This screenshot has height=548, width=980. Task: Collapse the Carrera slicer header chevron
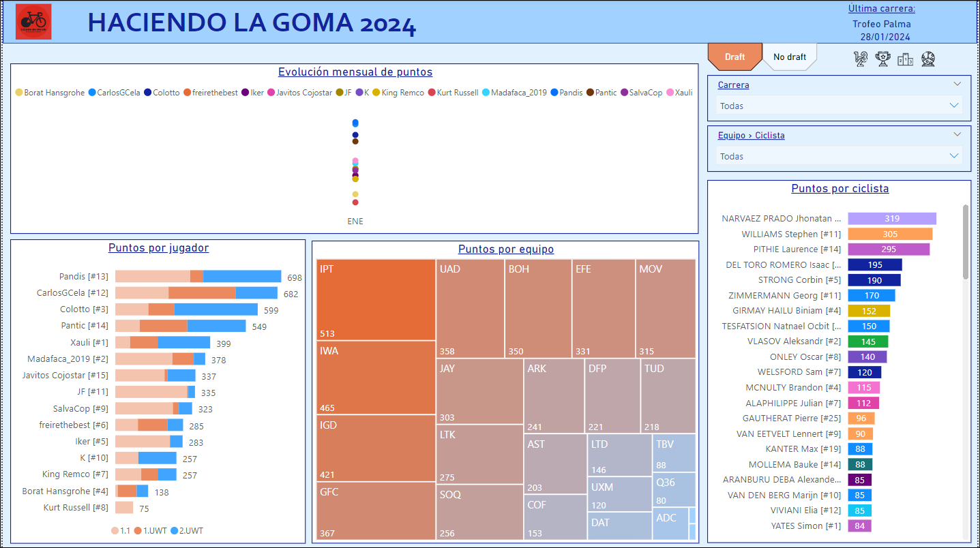pos(957,84)
